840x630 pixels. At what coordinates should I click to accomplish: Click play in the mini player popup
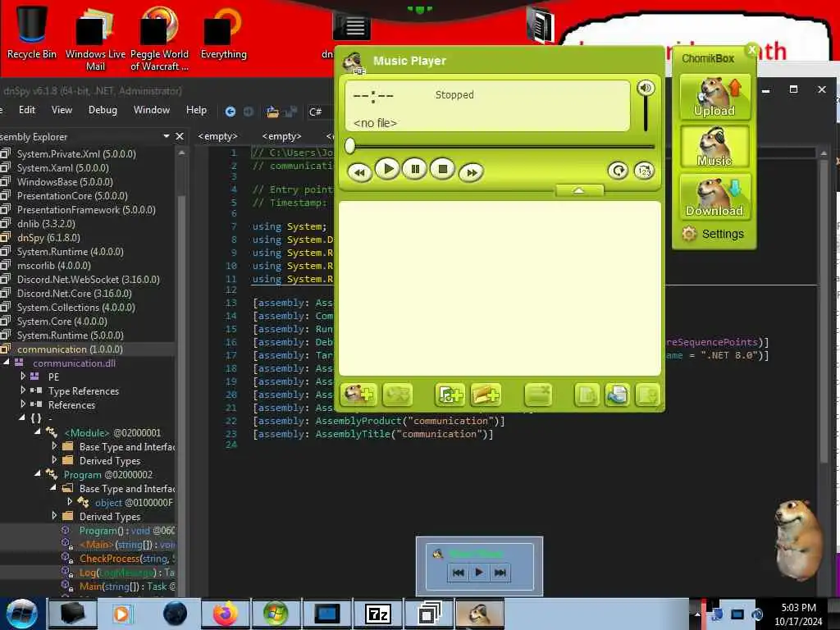tap(479, 573)
